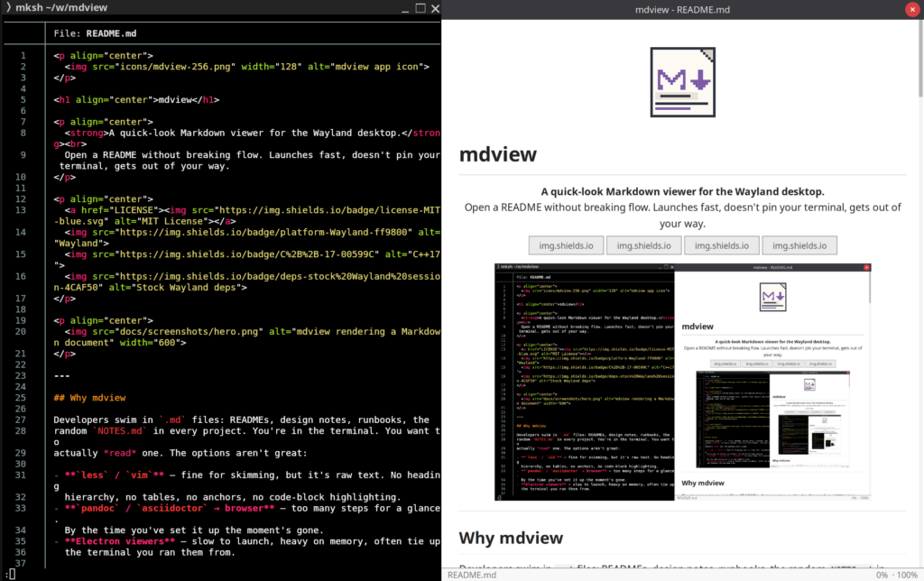Click 'README.md' in the mdview status bar

pyautogui.click(x=471, y=575)
